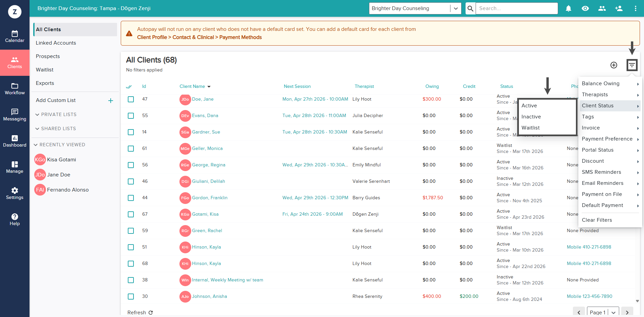Click the search magnifier icon
644x317 pixels.
pos(471,8)
